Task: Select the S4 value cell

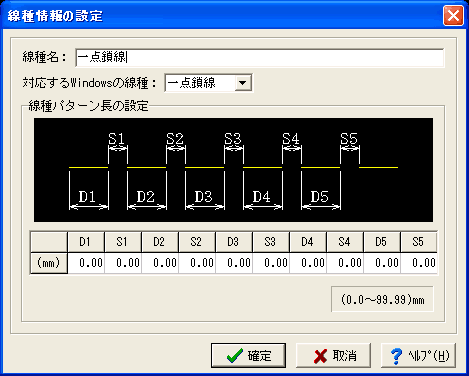Action: tap(345, 263)
